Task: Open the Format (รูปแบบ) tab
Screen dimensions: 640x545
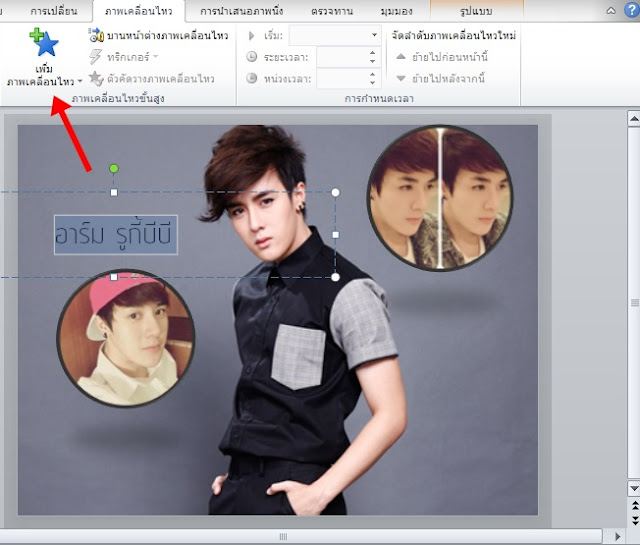Action: click(x=476, y=11)
